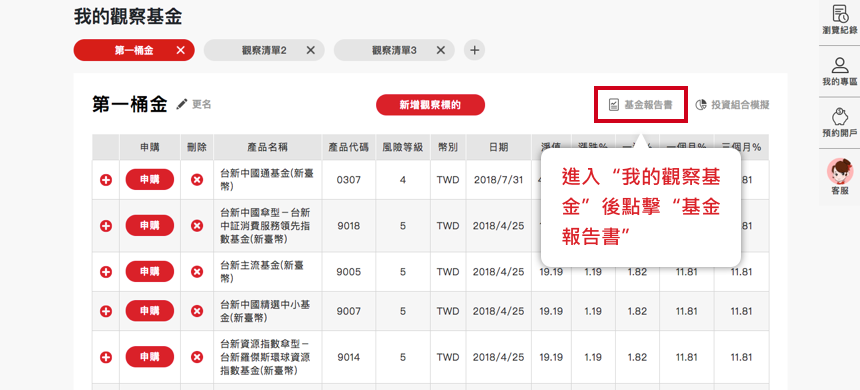860x390 pixels.
Task: Click the 我的觀察基金 page heading
Action: pos(128,17)
